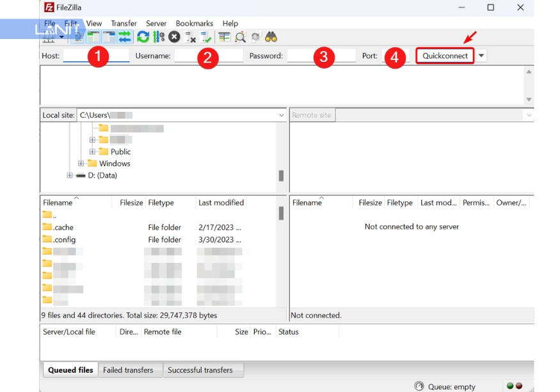Click the message log scroll up arrow
Viewport: 560px width, 392px height.
529,72
